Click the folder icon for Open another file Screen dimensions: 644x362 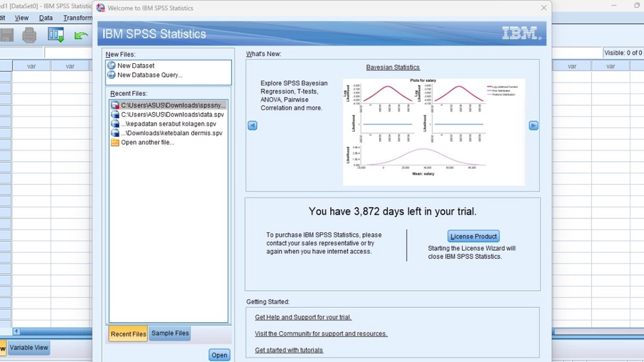(x=115, y=142)
